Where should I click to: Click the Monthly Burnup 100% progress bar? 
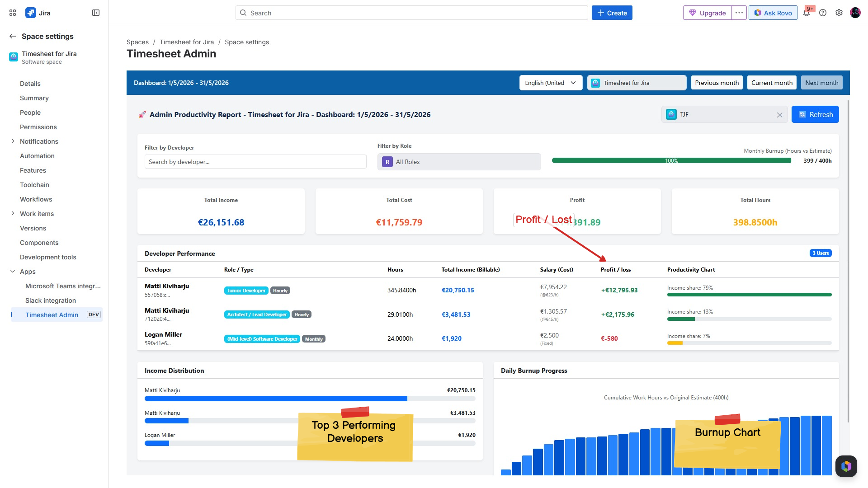click(x=671, y=161)
